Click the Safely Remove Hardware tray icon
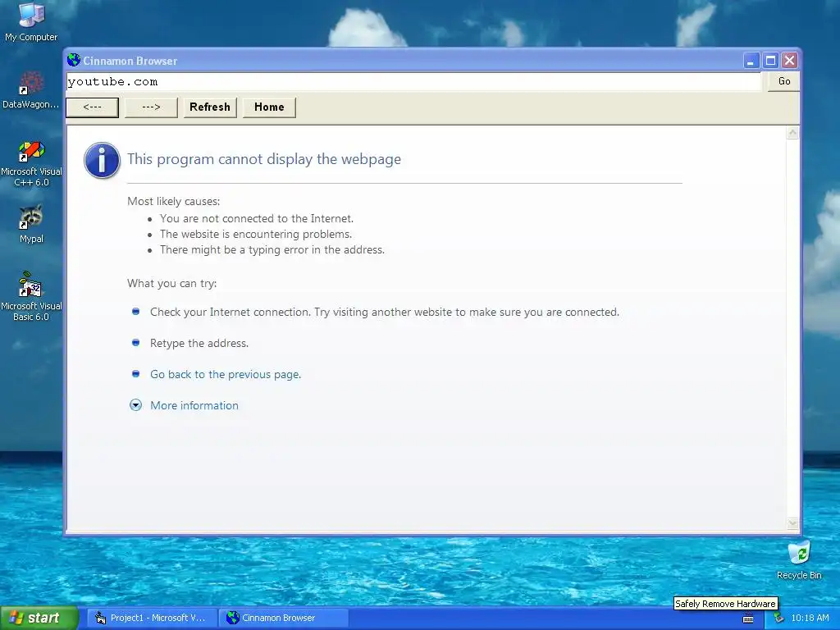 coord(779,619)
